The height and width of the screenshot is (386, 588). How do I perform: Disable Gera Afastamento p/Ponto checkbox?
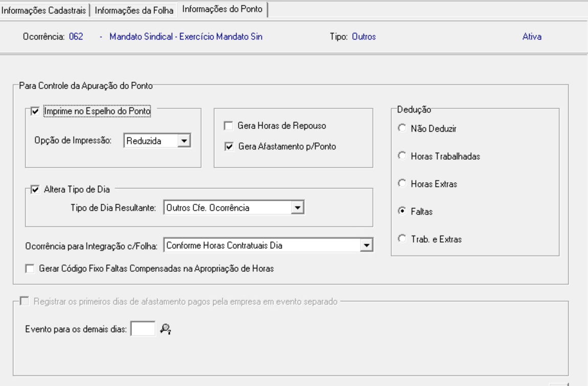tap(229, 147)
